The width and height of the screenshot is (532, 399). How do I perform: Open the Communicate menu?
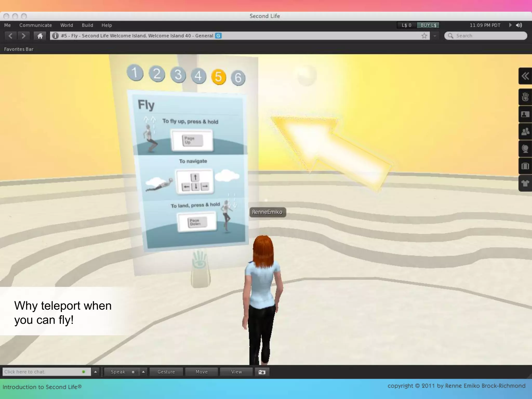tap(36, 25)
